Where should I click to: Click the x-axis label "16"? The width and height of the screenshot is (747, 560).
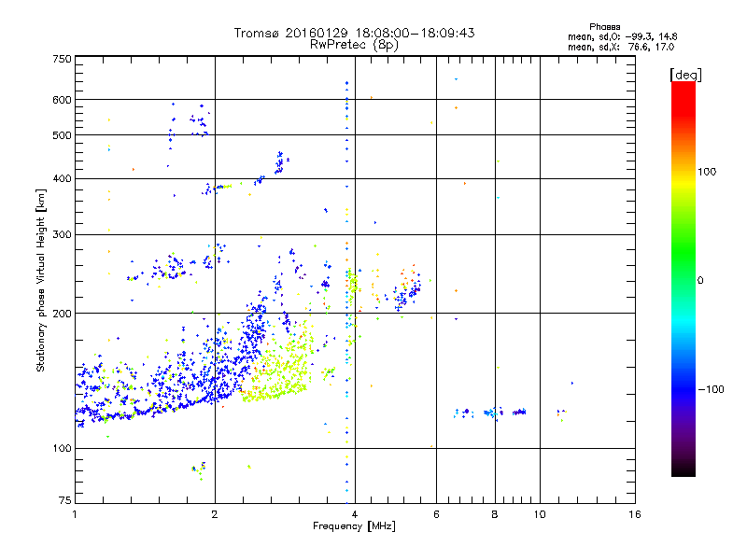coord(635,514)
